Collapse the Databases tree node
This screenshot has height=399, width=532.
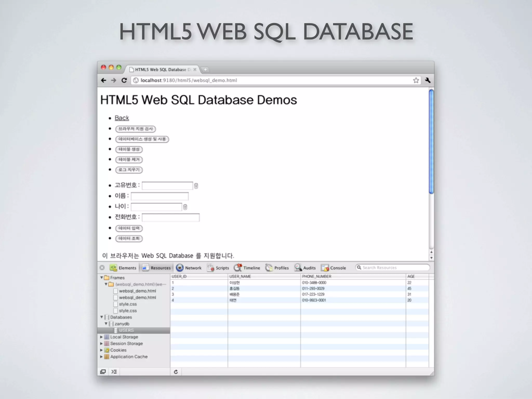coord(102,317)
